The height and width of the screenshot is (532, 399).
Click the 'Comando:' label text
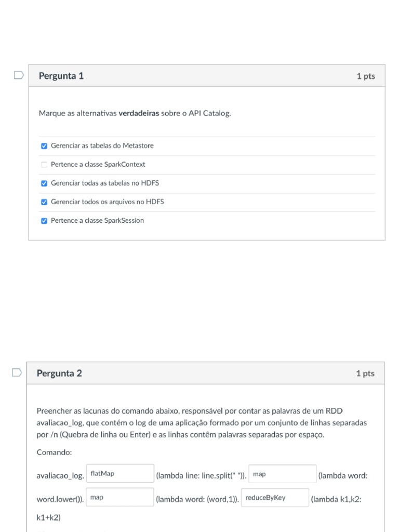pyautogui.click(x=54, y=453)
